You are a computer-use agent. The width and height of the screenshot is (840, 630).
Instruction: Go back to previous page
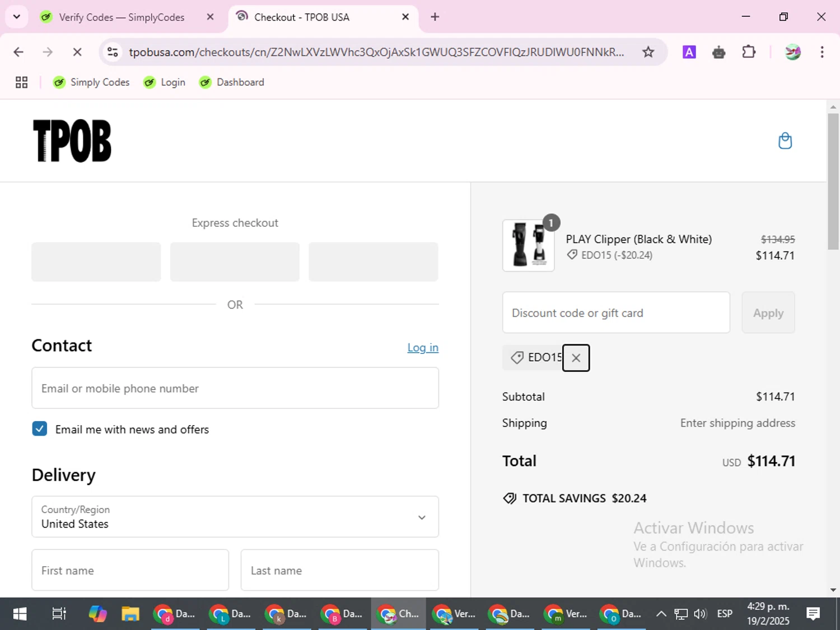18,52
